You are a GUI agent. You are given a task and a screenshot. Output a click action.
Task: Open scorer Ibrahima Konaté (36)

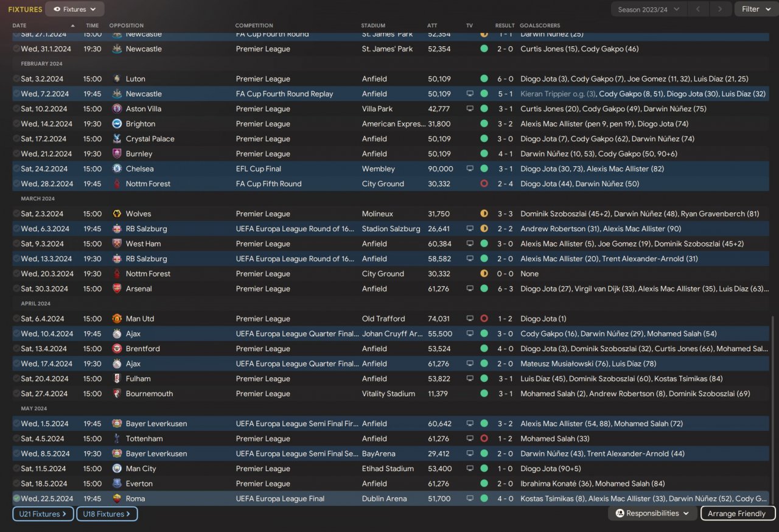556,483
